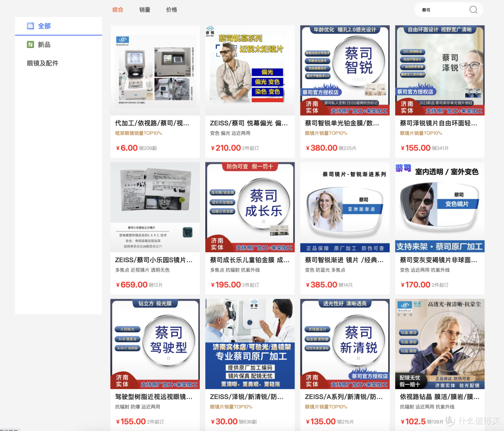Open the 蔡司驾驶型 product image
The height and width of the screenshot is (431, 504).
click(155, 344)
